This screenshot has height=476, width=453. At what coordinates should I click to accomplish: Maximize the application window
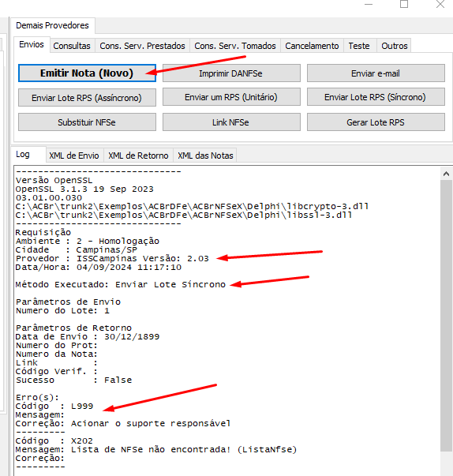pos(404,4)
